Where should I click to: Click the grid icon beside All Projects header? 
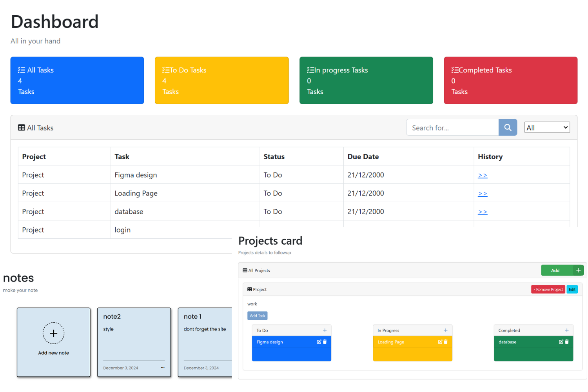[244, 270]
